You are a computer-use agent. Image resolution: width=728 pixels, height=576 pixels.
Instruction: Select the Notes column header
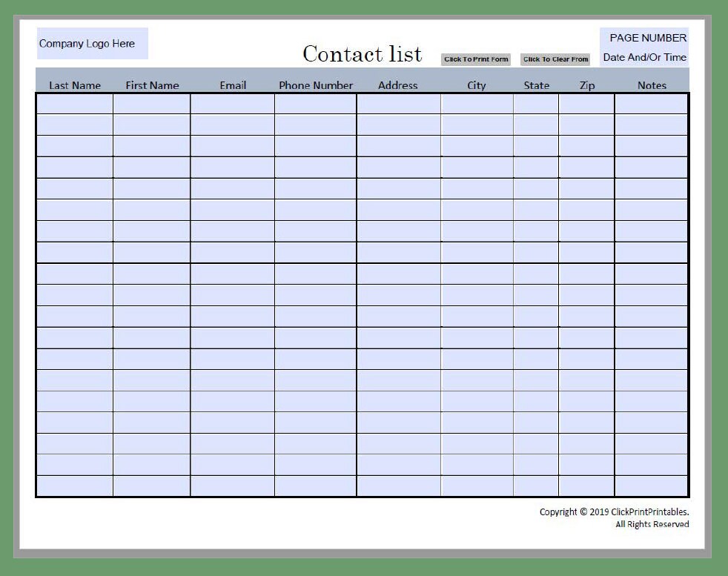click(652, 85)
